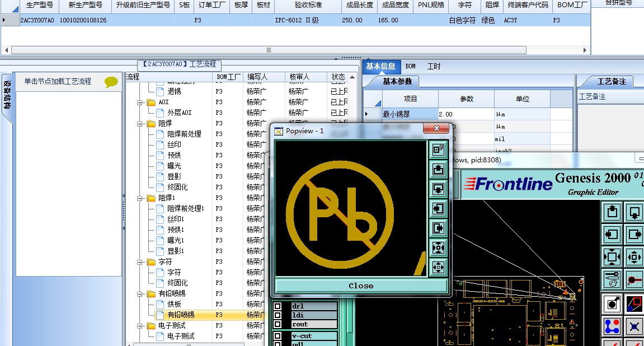Click Genesis Graphic Editor pan up icon
This screenshot has width=644, height=346.
tap(612, 212)
